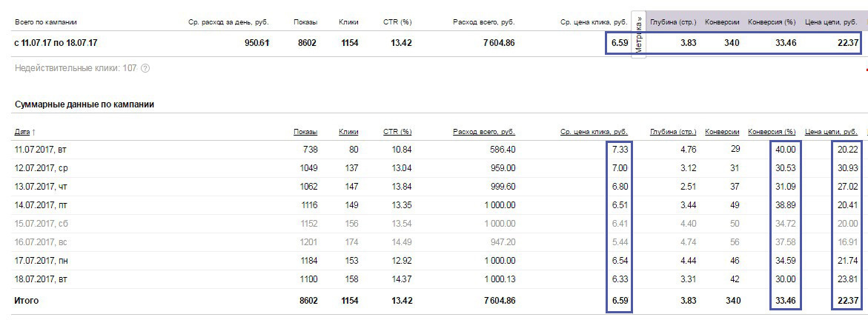Click the Недействительные клики: 107 text

[76, 68]
